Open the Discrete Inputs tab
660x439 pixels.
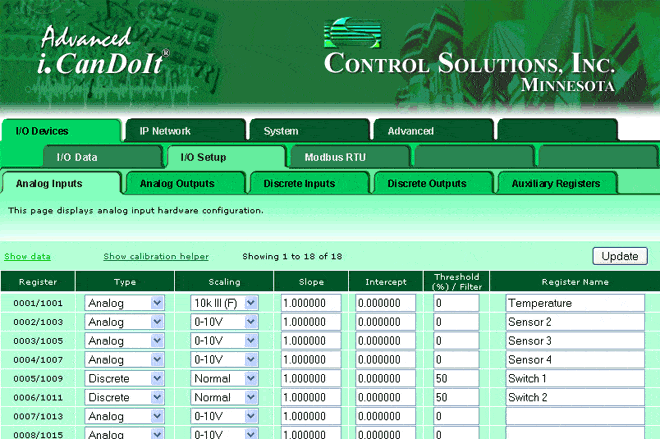(309, 184)
